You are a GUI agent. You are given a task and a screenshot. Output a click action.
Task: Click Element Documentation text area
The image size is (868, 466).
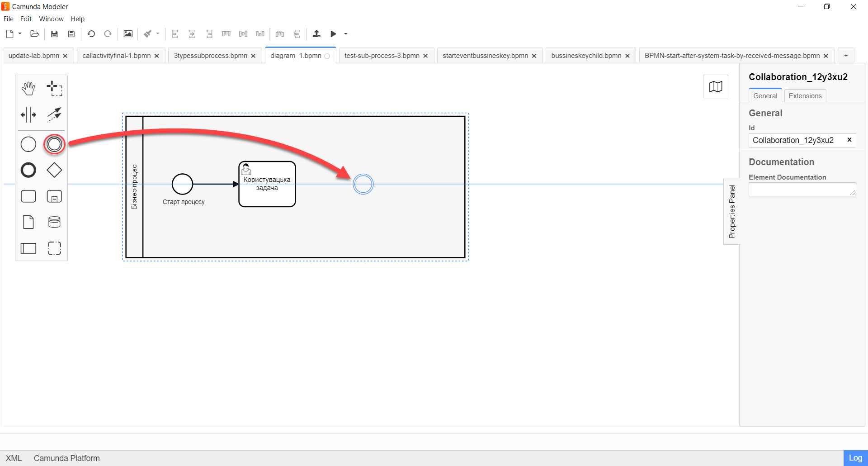(802, 190)
